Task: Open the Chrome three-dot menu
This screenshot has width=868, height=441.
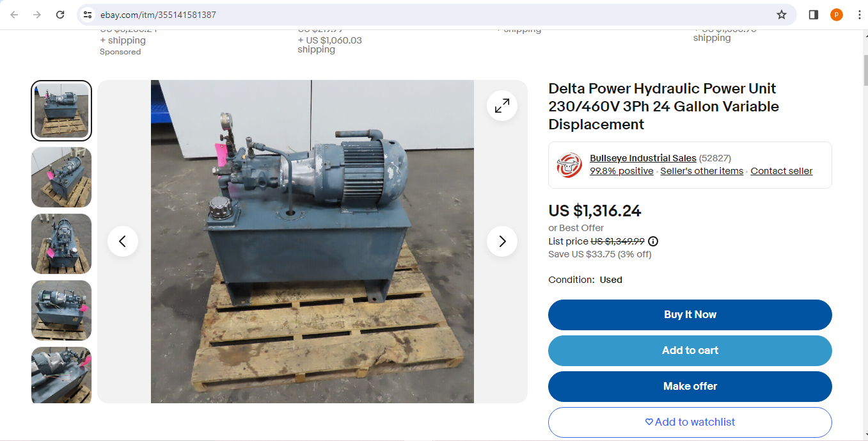Action: point(859,15)
